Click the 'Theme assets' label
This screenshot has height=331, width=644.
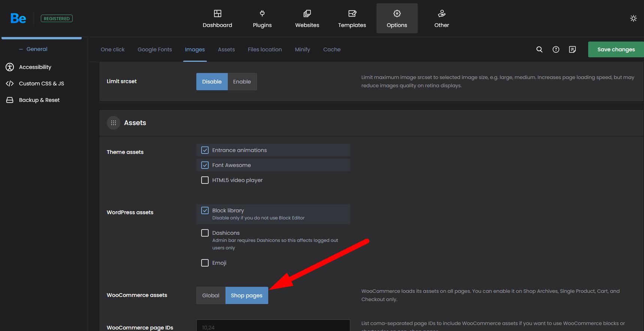coord(125,152)
